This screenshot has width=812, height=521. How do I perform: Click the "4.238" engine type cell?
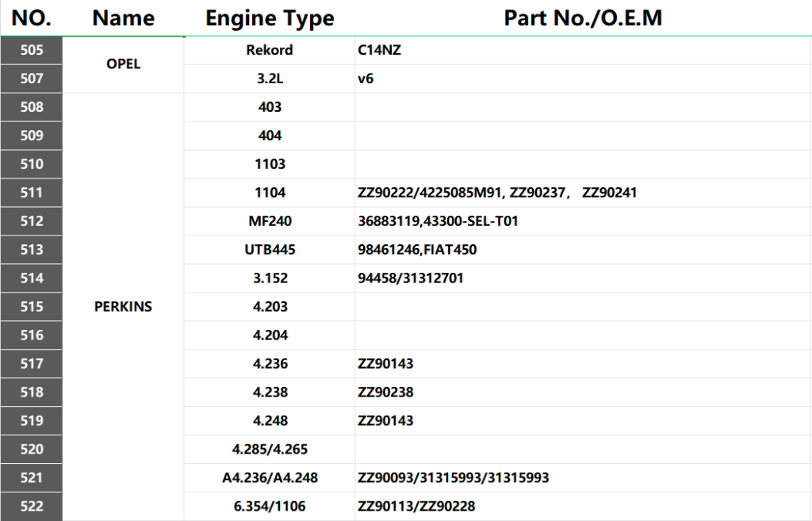(270, 392)
